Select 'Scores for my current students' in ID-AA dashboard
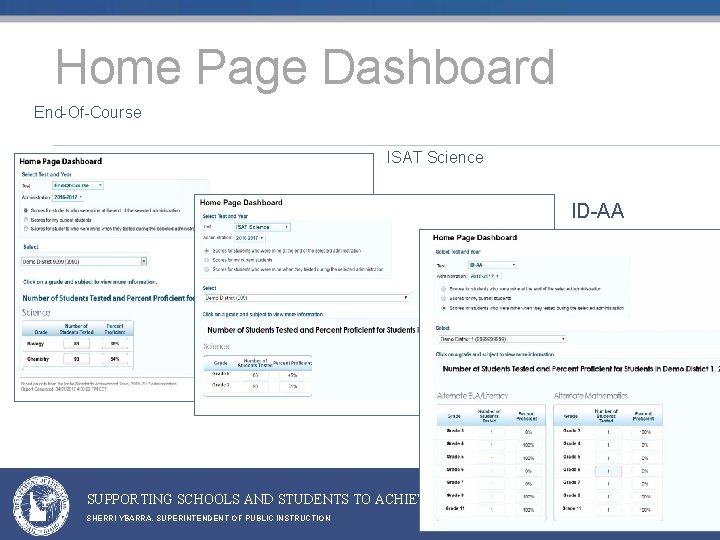Image resolution: width=720 pixels, height=540 pixels. 444,298
